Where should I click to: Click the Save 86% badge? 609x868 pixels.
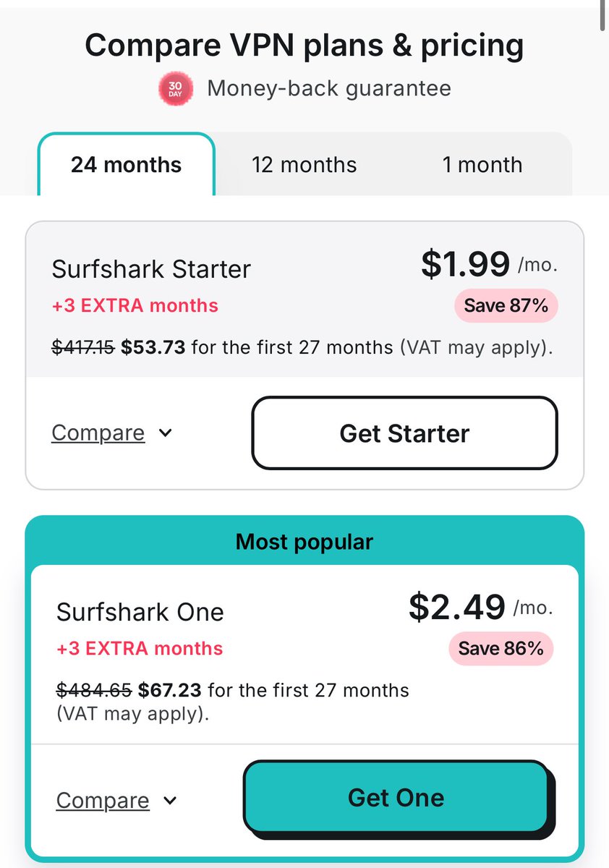(501, 648)
